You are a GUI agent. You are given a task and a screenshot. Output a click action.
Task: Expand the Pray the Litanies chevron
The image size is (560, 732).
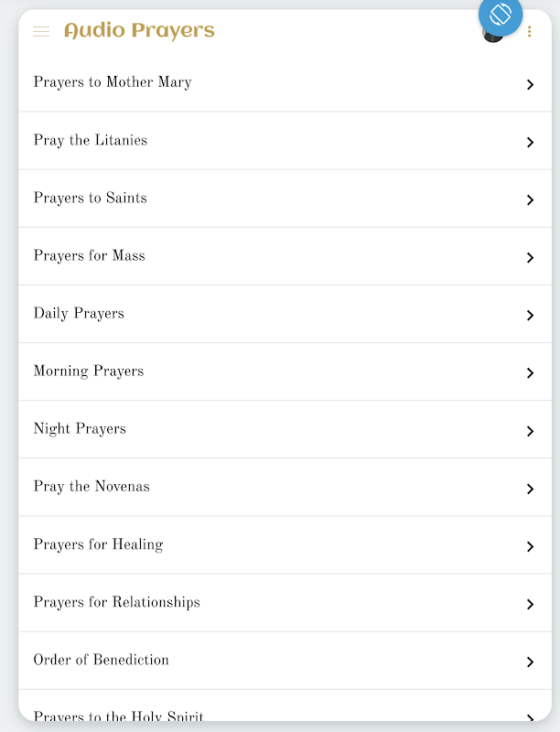coord(530,143)
